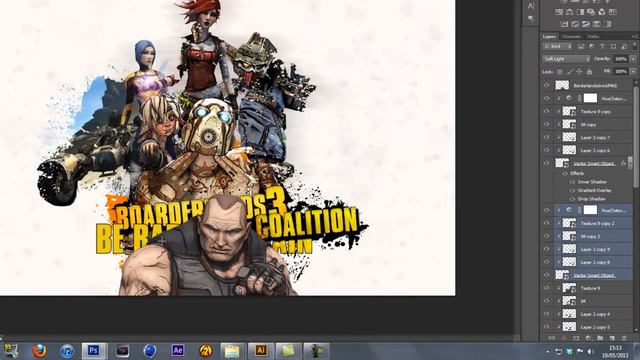Open Illustrator from the taskbar
This screenshot has height=360, width=640.
click(261, 351)
